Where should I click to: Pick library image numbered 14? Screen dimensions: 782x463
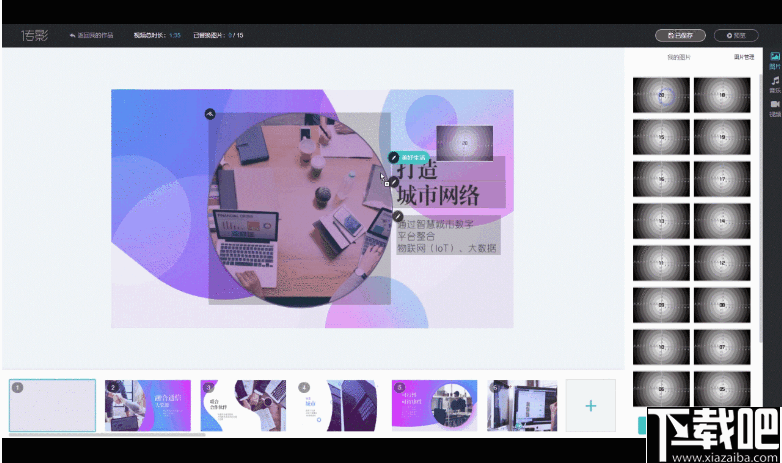[x=722, y=221]
